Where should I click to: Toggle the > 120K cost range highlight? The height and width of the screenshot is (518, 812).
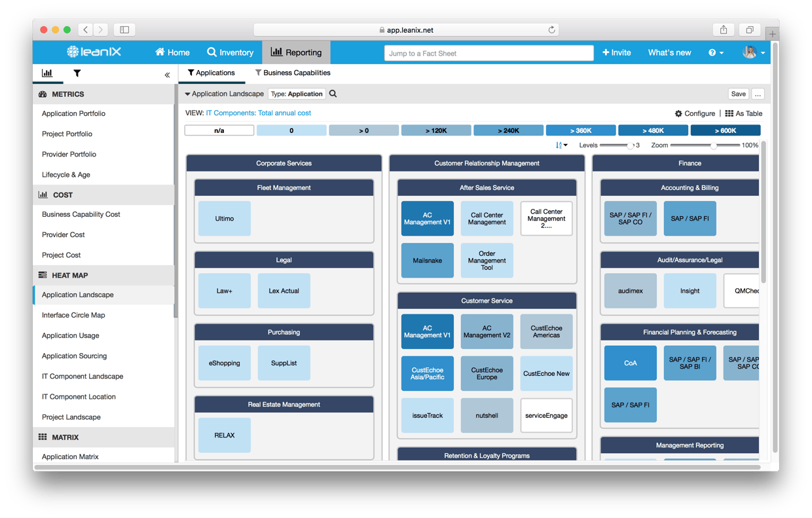pyautogui.click(x=436, y=130)
